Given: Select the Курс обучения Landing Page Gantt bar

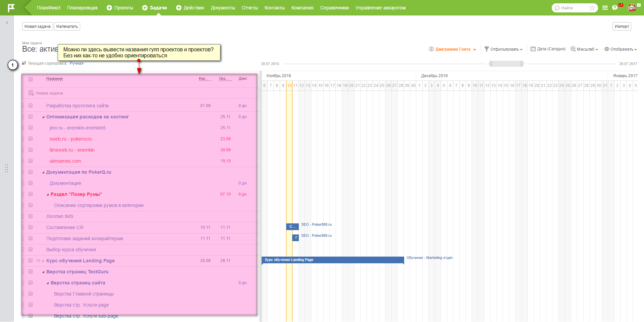Looking at the screenshot, I should (333, 260).
